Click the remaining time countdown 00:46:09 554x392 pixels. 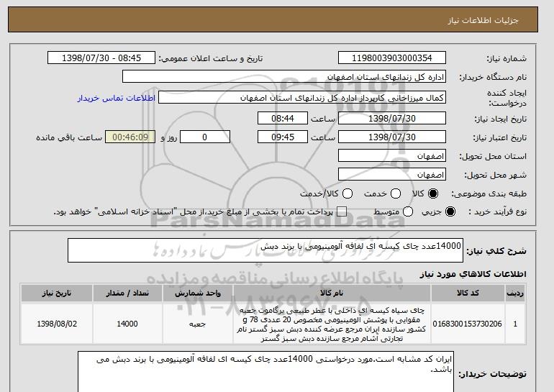click(130, 137)
